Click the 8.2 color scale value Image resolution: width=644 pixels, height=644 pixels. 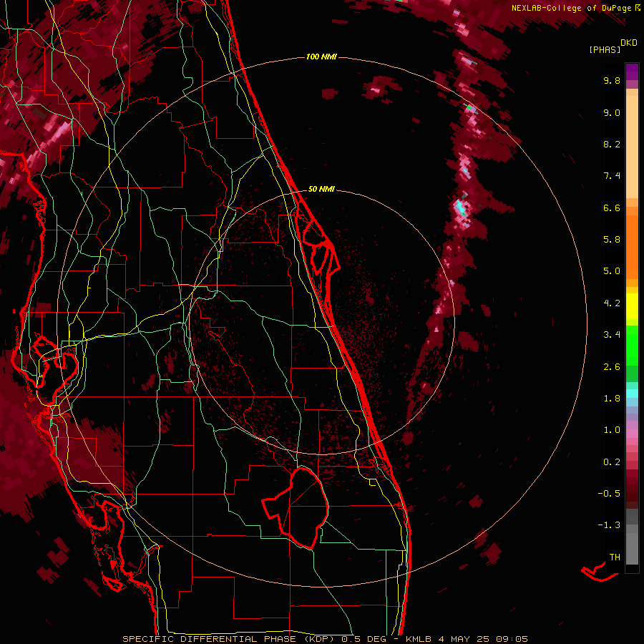tap(612, 144)
